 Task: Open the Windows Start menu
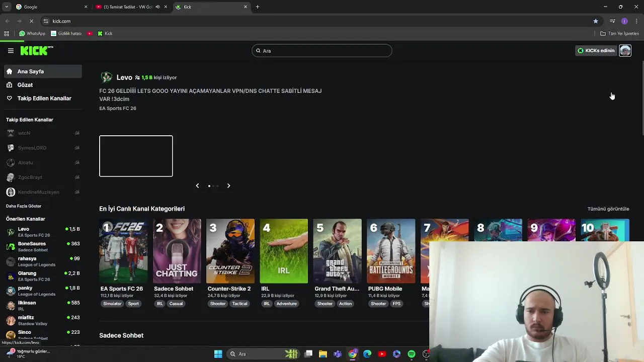[x=218, y=354]
